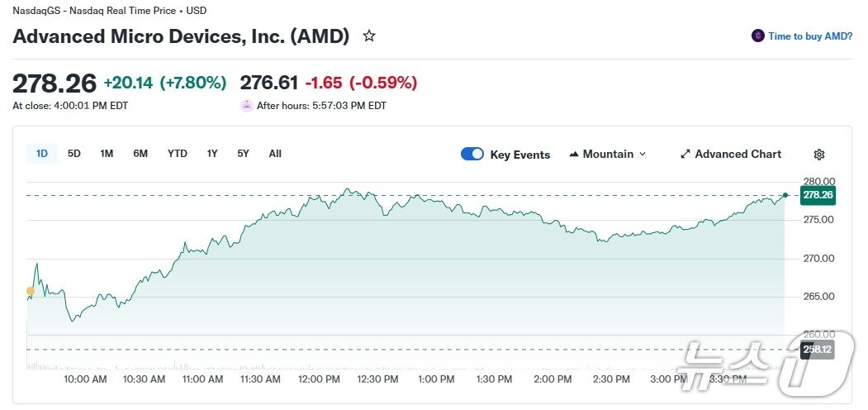View the 5Y price history

click(x=243, y=154)
